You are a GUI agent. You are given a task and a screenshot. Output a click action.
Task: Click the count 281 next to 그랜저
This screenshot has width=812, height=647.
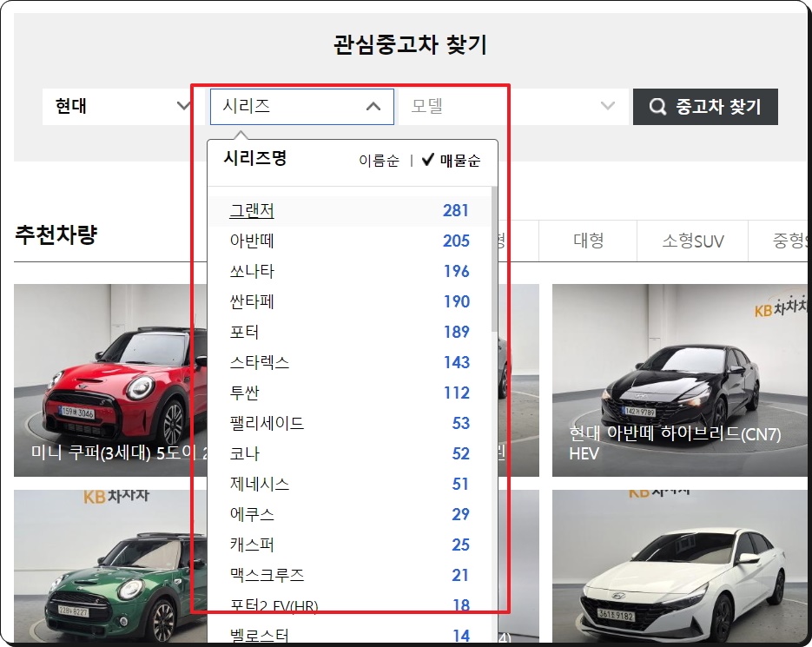(x=456, y=211)
